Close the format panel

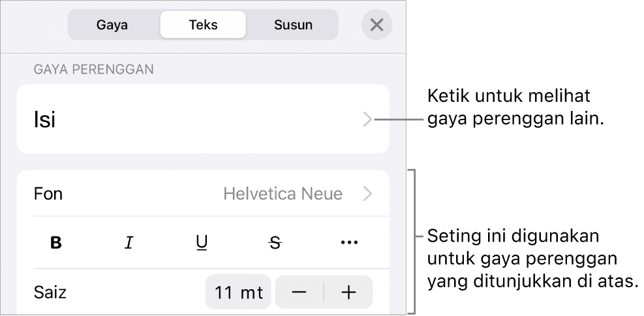(376, 25)
